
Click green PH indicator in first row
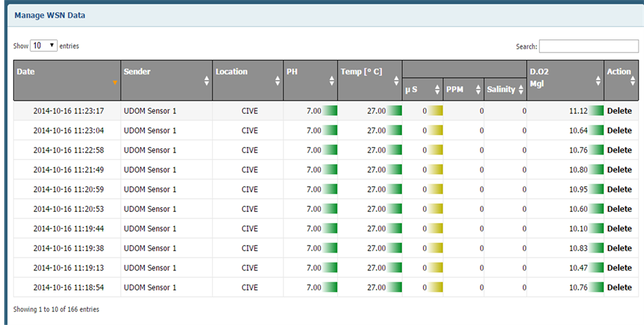coord(330,110)
